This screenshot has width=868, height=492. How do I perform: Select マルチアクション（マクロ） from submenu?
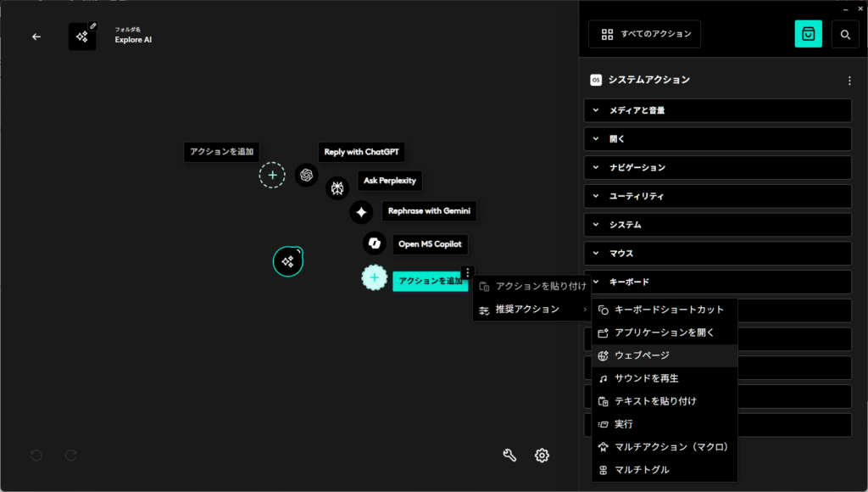click(665, 447)
